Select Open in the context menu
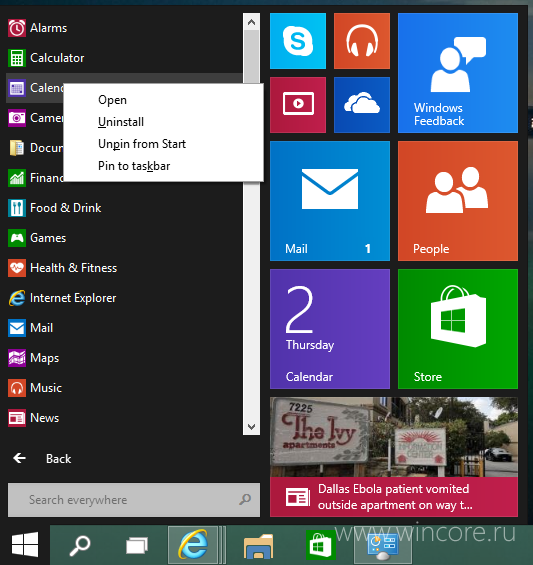Screen dimensions: 533x565 pos(112,100)
